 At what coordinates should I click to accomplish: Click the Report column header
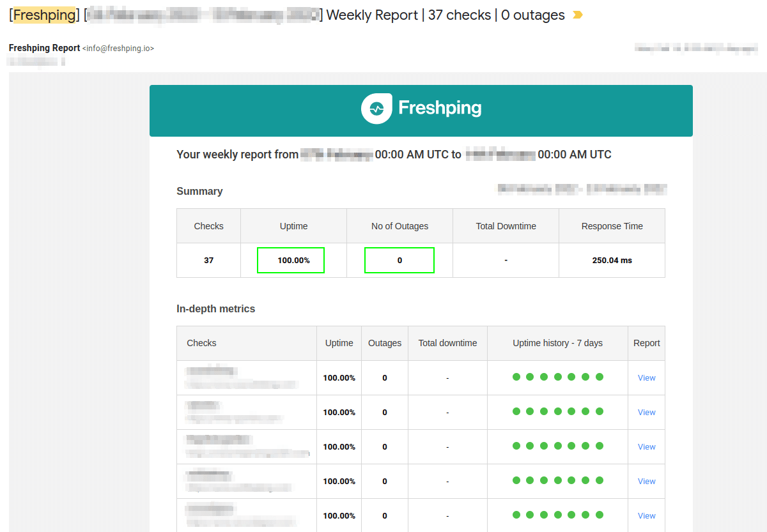(x=646, y=343)
